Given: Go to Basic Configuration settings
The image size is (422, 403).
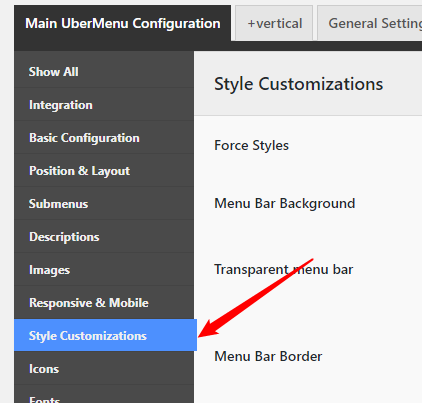Looking at the screenshot, I should tap(104, 138).
